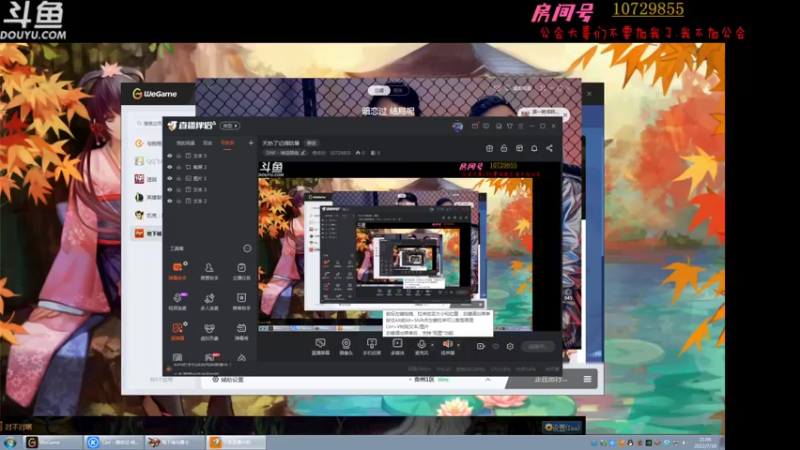
Task: Add a 多媒体 media source
Action: pyautogui.click(x=397, y=346)
